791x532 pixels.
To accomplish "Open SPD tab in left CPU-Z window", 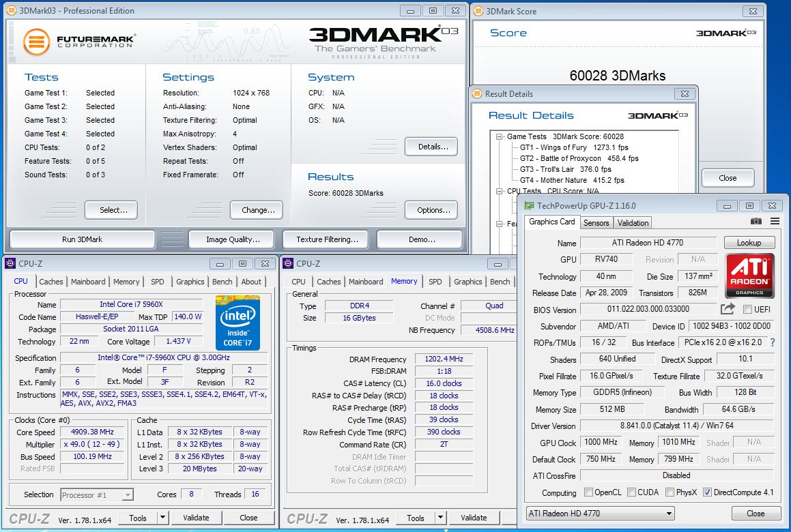I will 158,282.
